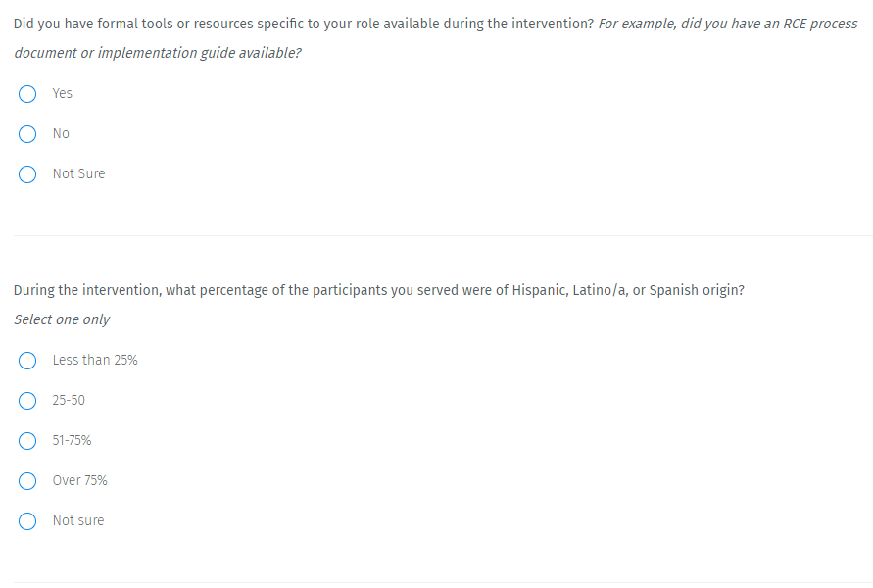
Task: Click the 'Less than 25%' option text
Action: tap(95, 361)
